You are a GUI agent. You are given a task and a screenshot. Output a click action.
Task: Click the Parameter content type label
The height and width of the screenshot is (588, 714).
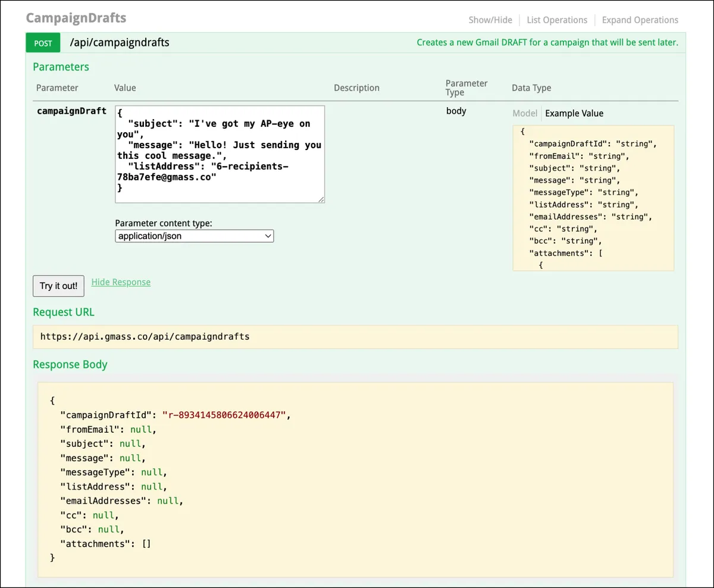[x=164, y=223]
